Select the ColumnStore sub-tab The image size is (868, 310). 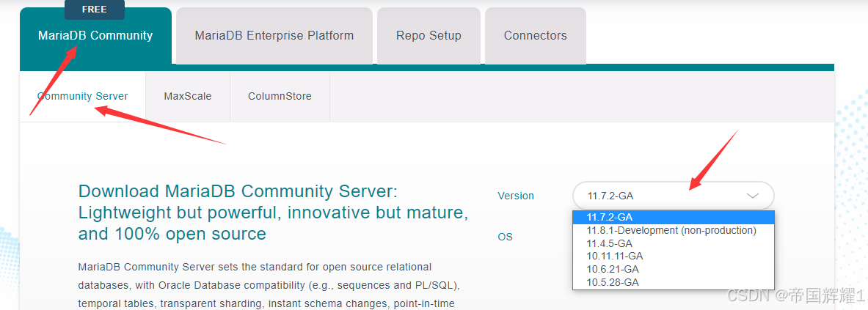tap(280, 96)
